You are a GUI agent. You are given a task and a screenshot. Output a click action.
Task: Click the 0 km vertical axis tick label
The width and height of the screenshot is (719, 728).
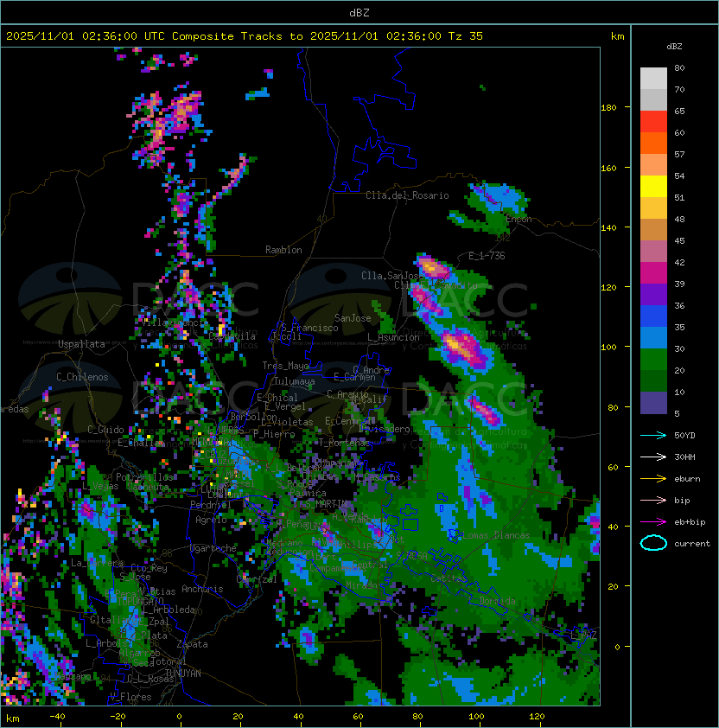(617, 648)
